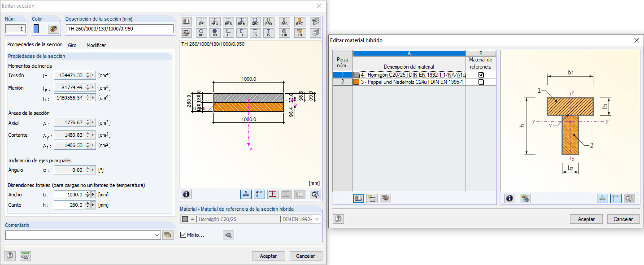644x265 pixels.
Task: Select the RO round pipe section
Action: coord(201,33)
